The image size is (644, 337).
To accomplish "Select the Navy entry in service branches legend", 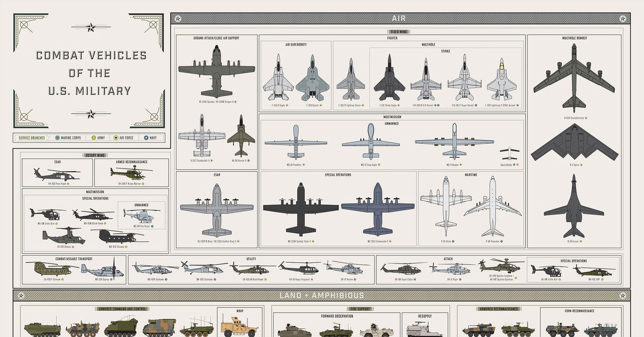I will [x=145, y=137].
